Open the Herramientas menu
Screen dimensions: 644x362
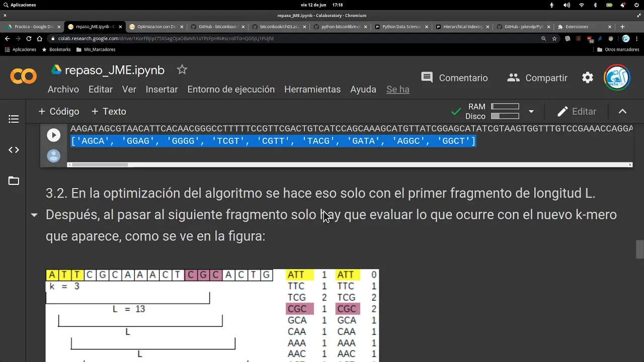click(x=312, y=89)
